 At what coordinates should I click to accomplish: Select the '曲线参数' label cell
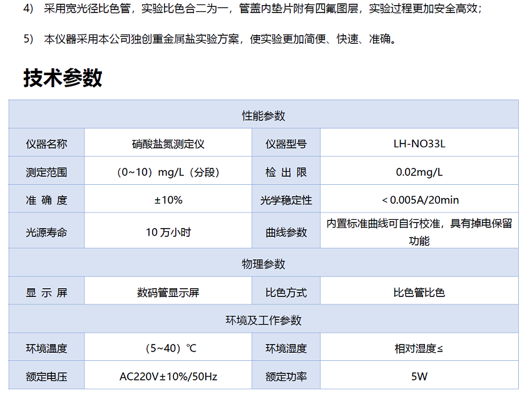pyautogui.click(x=286, y=231)
